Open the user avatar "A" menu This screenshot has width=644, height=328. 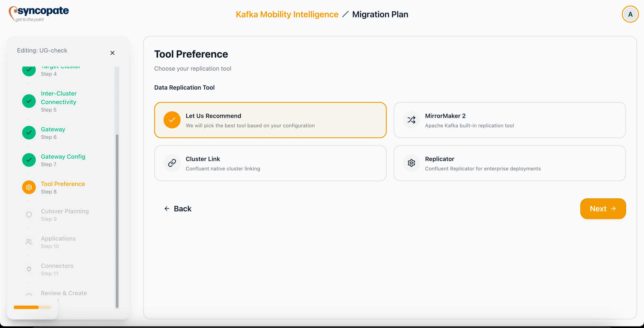[x=630, y=14]
